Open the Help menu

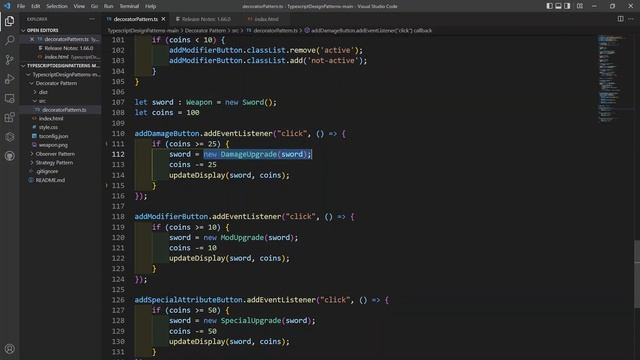pos(151,6)
